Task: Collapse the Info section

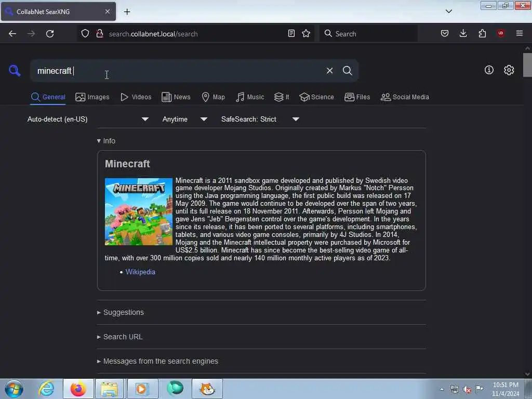Action: tap(106, 141)
